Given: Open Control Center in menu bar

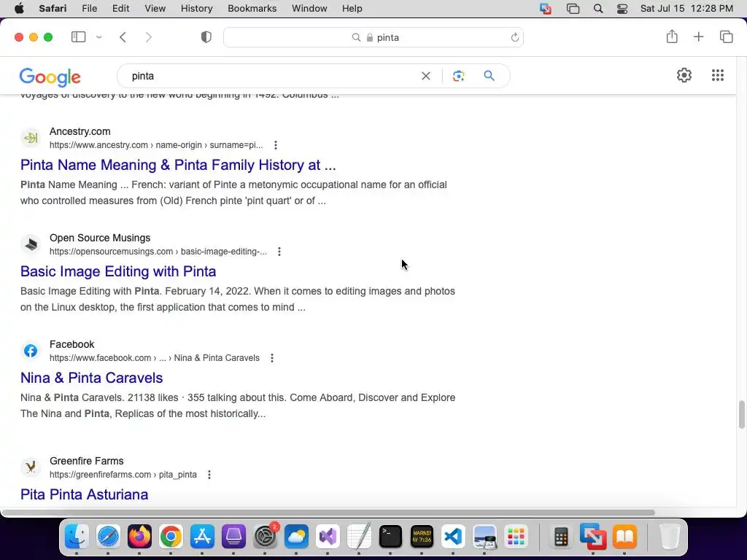Looking at the screenshot, I should tap(622, 9).
